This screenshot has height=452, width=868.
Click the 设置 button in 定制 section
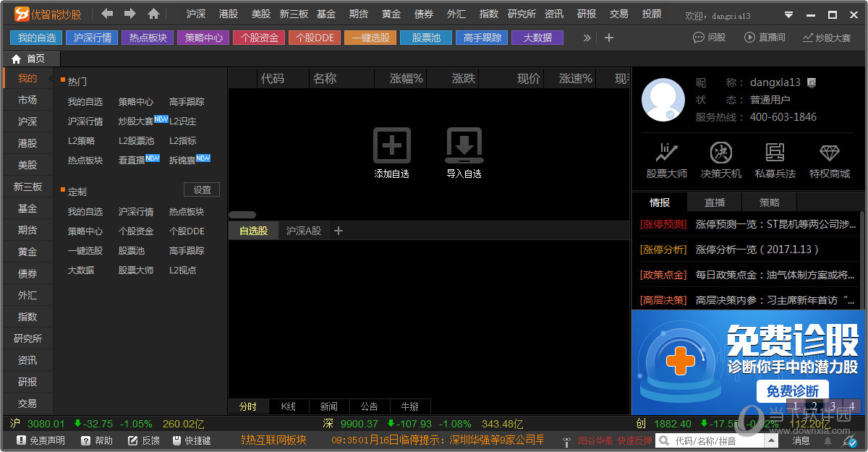coord(202,190)
